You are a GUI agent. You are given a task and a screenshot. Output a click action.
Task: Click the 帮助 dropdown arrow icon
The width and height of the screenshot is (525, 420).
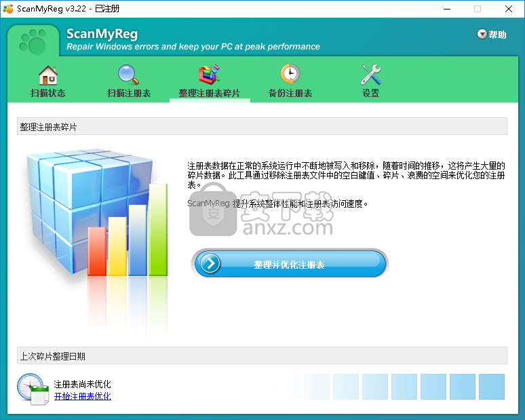pyautogui.click(x=482, y=34)
